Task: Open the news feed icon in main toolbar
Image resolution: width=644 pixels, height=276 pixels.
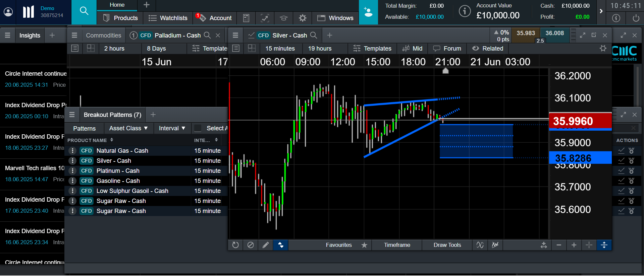Action: [246, 18]
